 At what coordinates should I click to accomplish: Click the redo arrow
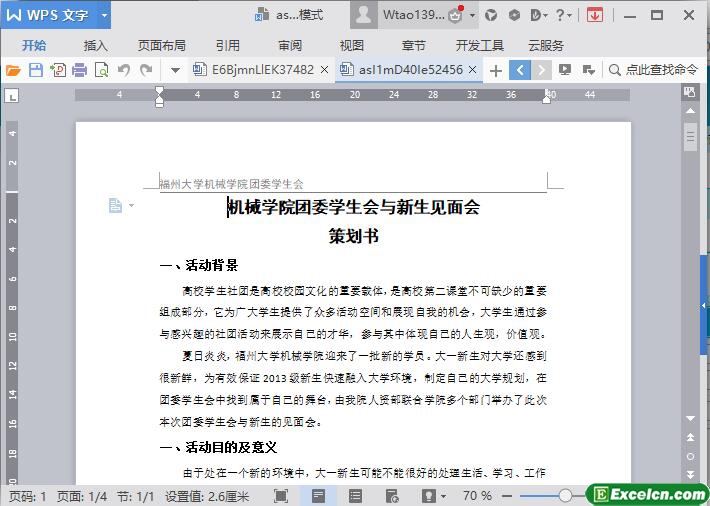pos(146,70)
